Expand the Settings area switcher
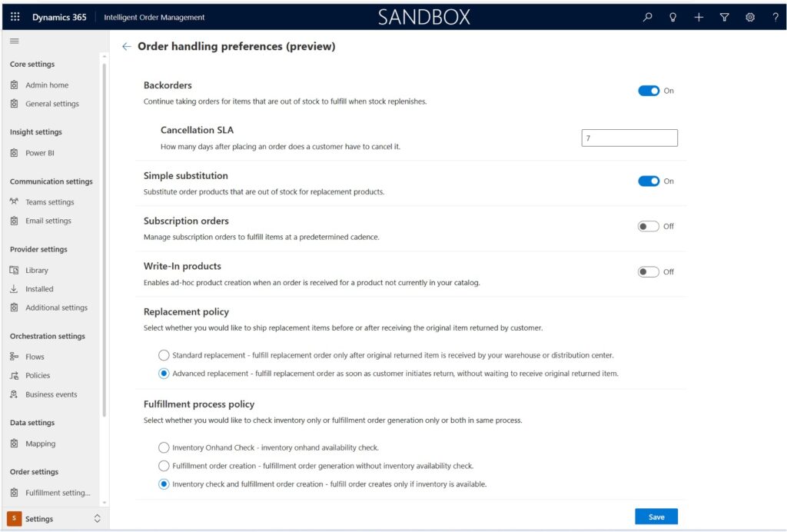The height and width of the screenshot is (532, 787). (97, 518)
